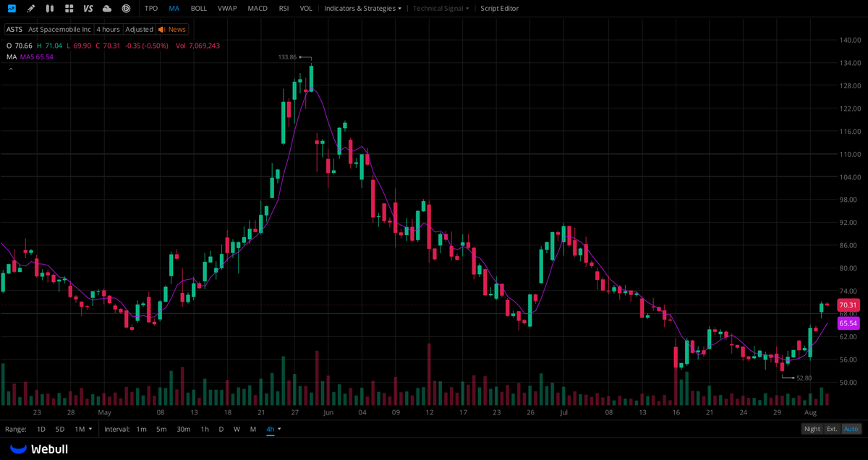The image size is (868, 460).
Task: Click the MA5 65.54 legend value
Action: coord(37,56)
